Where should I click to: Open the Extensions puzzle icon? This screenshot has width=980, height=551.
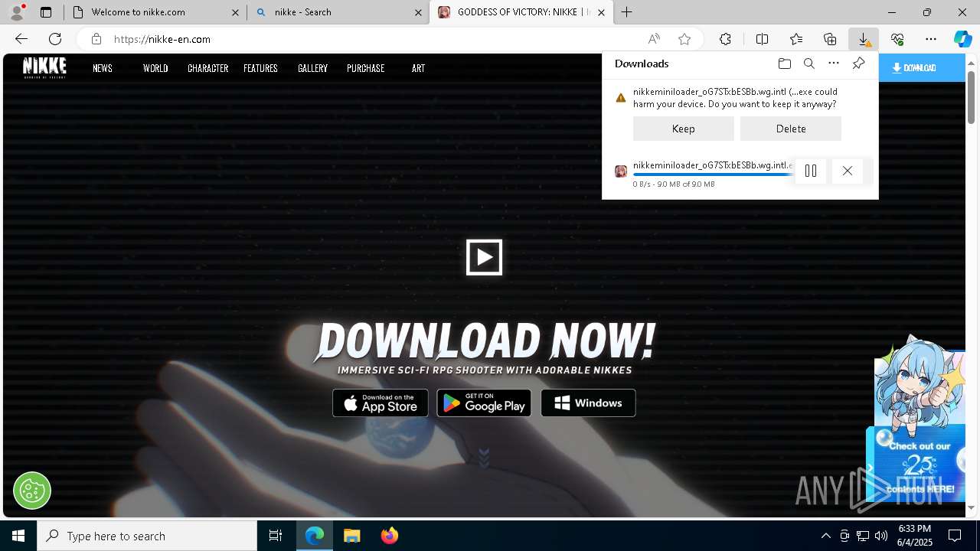tap(725, 39)
